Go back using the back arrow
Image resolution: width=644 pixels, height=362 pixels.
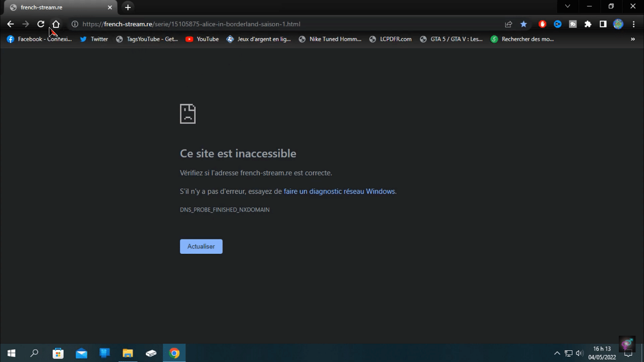(x=10, y=24)
